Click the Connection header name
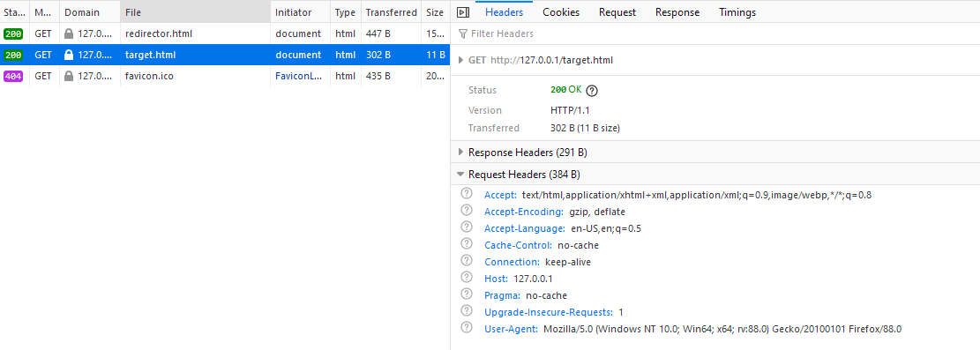This screenshot has height=350, width=980. (x=512, y=262)
